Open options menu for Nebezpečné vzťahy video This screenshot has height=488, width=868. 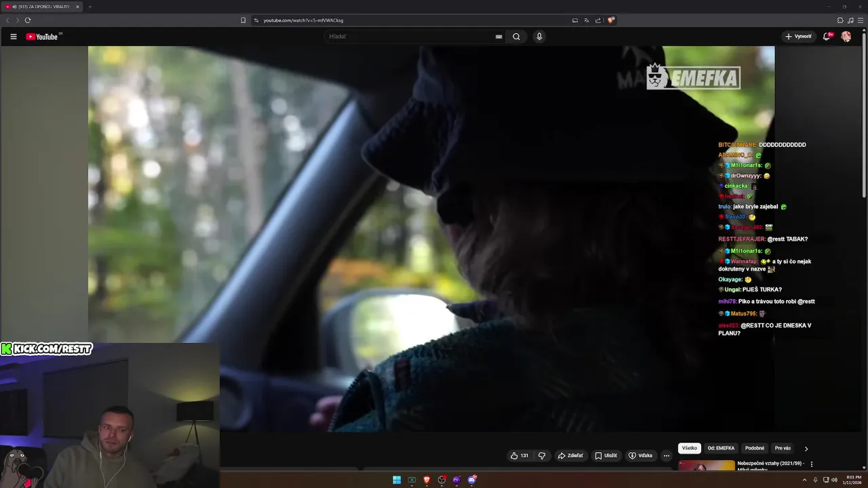coord(812,464)
